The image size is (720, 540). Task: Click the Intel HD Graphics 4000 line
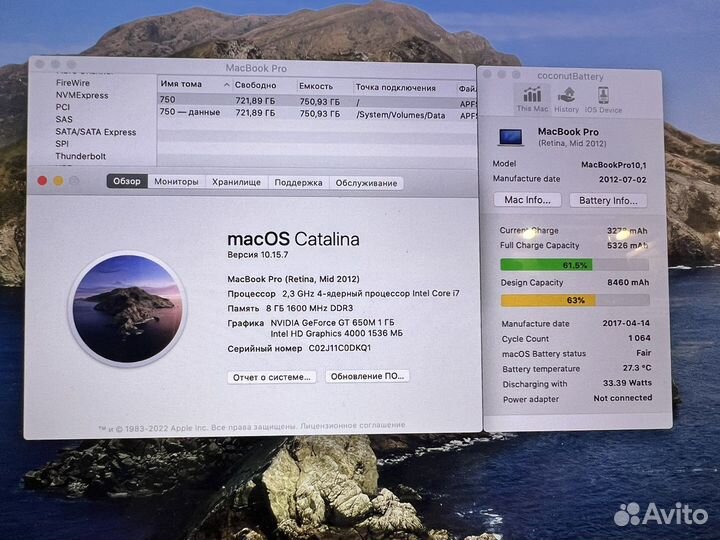[x=337, y=333]
